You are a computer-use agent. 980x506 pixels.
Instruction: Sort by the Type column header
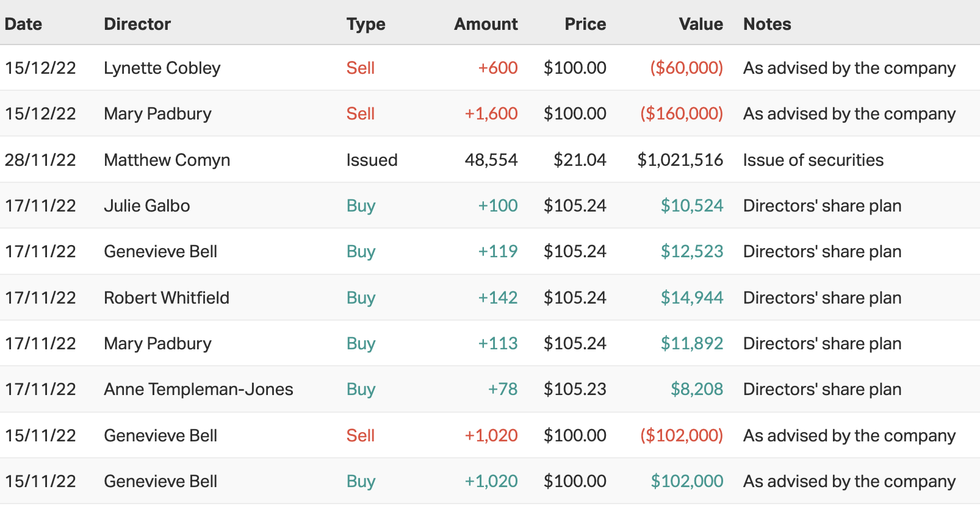[x=366, y=24]
